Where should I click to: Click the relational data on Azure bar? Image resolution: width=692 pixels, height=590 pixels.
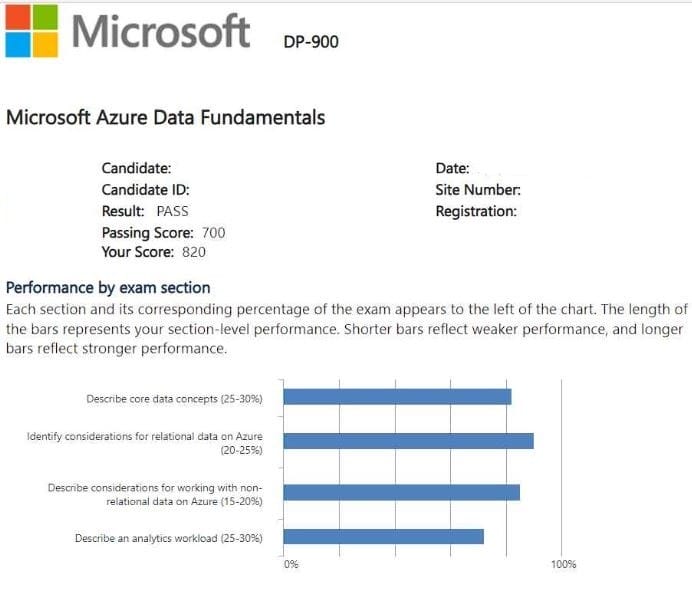click(x=408, y=441)
